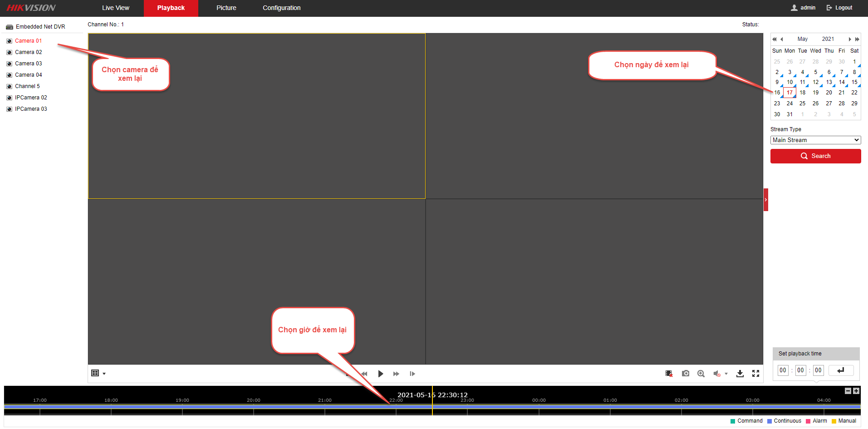Zoom in the timeline with plus button

(x=856, y=391)
